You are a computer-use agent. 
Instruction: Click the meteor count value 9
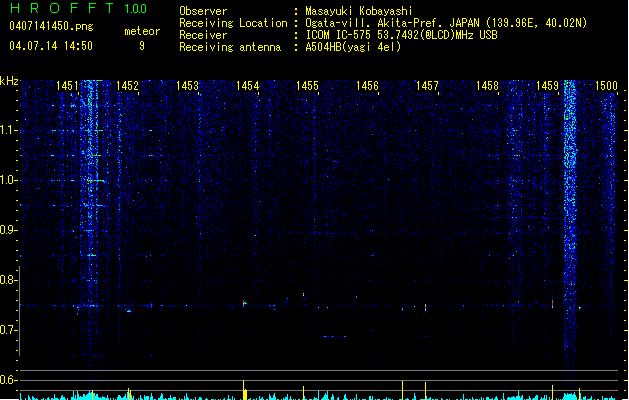coord(142,46)
